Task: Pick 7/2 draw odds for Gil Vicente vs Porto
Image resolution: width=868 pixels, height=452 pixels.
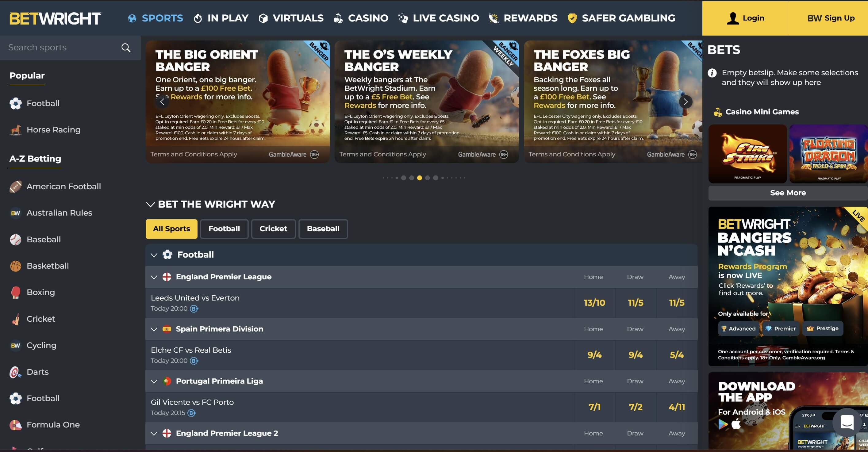Action: coord(636,407)
